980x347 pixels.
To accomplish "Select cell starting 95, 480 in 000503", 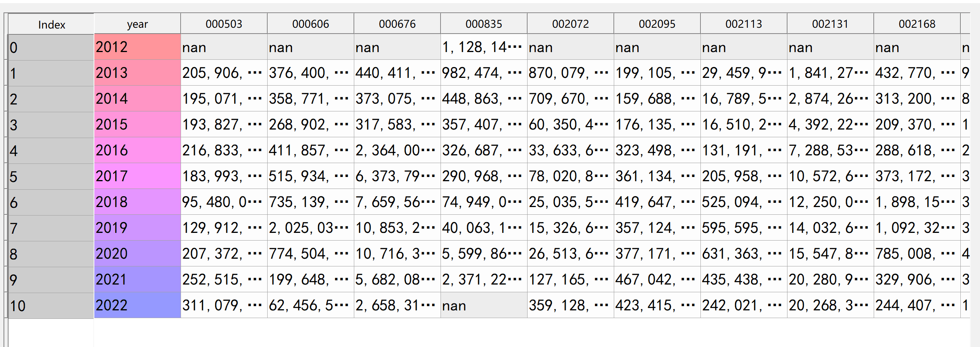I will (x=224, y=202).
